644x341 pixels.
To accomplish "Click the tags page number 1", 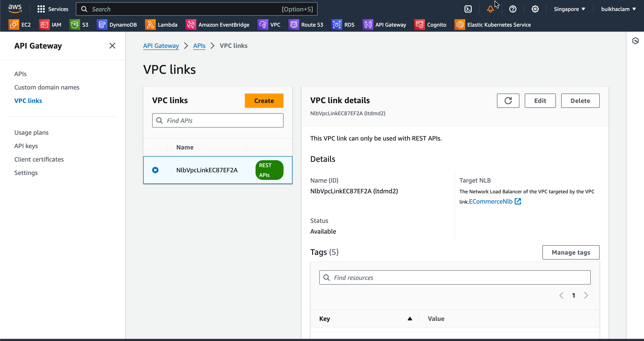I will 574,295.
